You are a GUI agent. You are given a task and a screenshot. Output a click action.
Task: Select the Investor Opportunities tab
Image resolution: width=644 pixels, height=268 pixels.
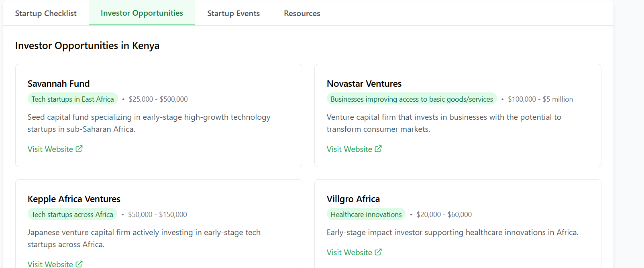(142, 13)
